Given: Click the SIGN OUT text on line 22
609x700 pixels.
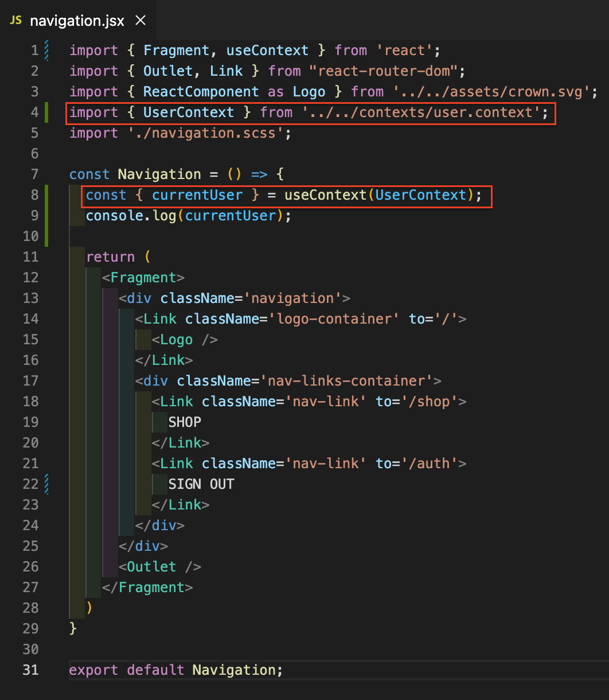Looking at the screenshot, I should pyautogui.click(x=201, y=484).
